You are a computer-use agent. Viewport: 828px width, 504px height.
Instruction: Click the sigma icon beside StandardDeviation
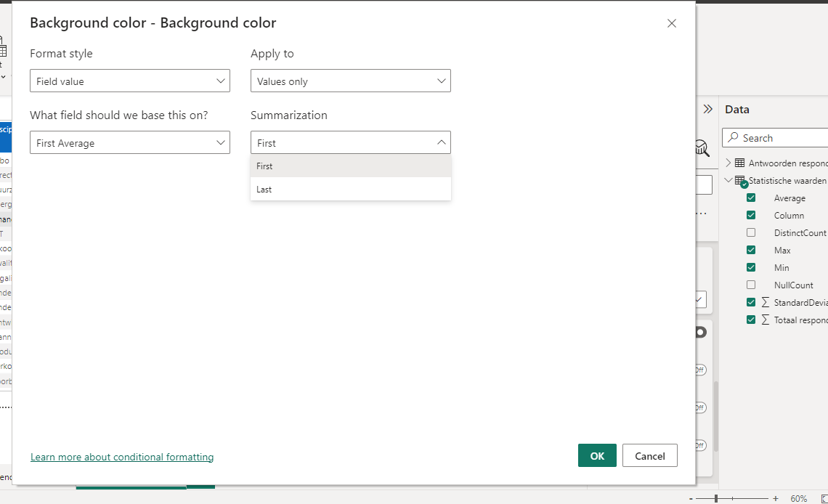pos(765,302)
